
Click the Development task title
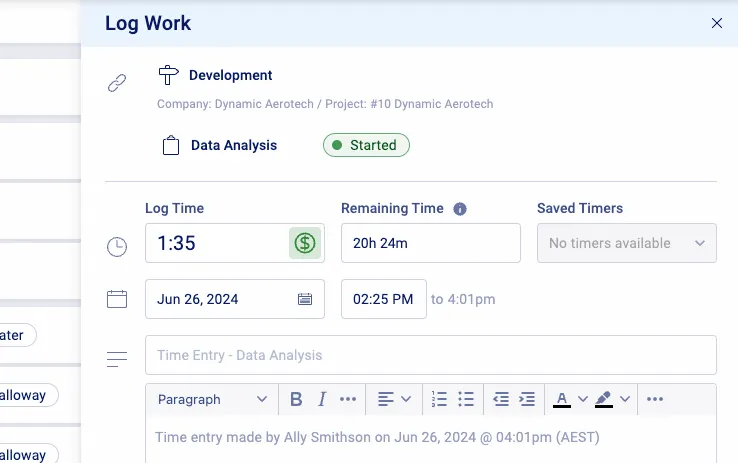pos(231,75)
